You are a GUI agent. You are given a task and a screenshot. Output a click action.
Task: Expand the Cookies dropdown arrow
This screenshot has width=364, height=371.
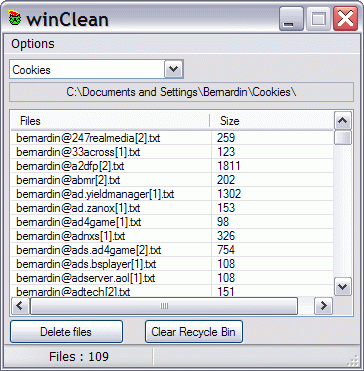173,69
